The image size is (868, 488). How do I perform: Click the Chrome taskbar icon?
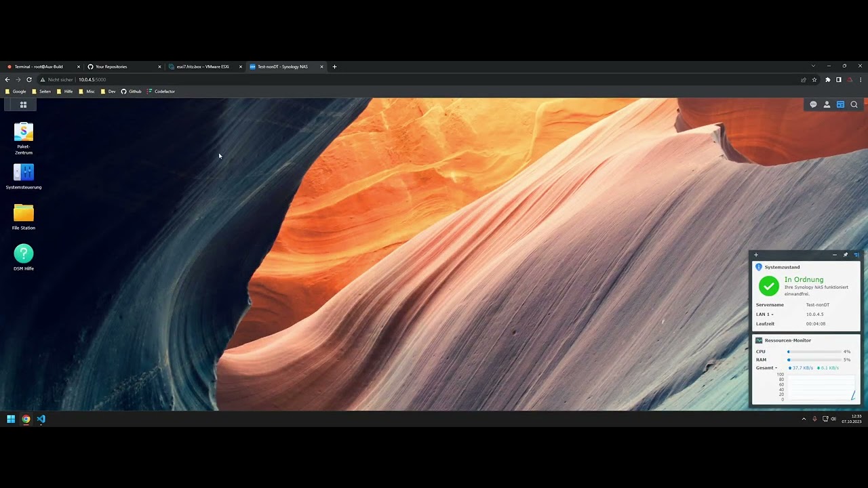click(x=26, y=419)
